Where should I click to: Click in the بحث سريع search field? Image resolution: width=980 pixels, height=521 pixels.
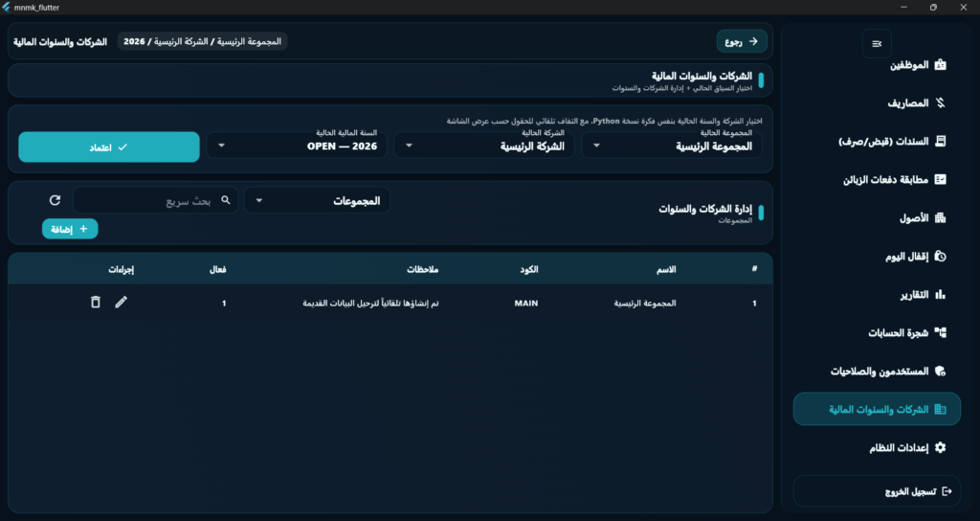coord(156,200)
